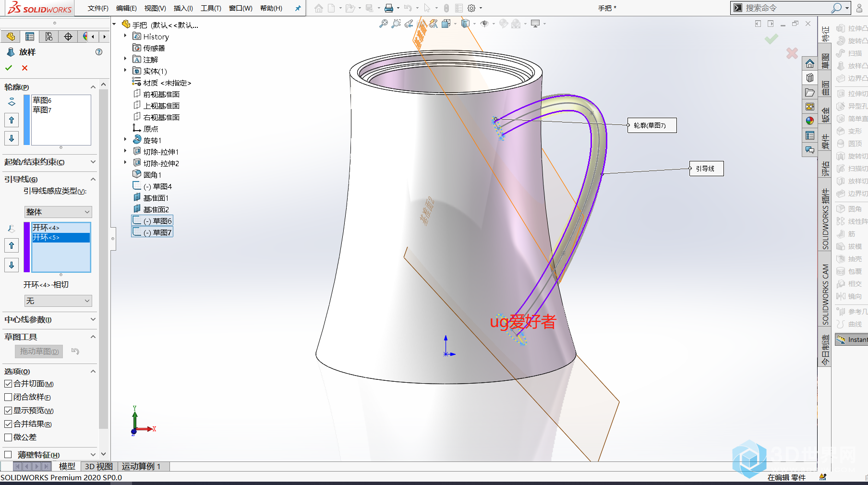The image size is (868, 485).
Task: Open the 插入(I) menu
Action: (x=183, y=8)
